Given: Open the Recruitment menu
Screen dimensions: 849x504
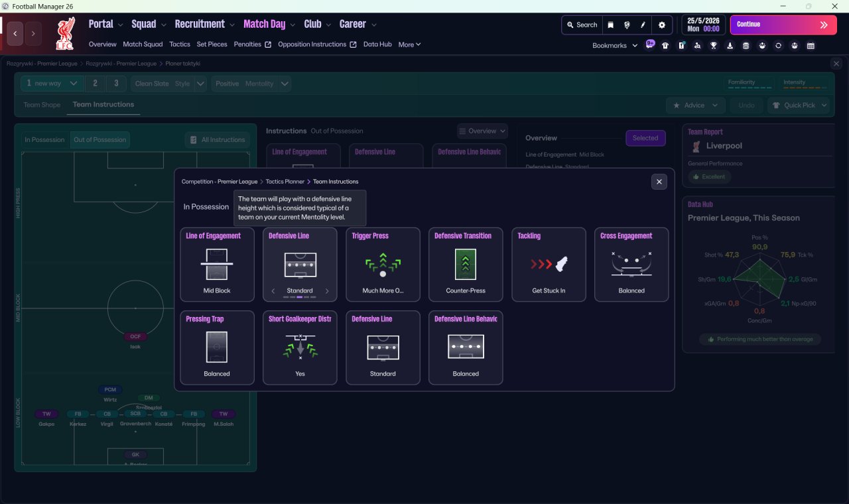Looking at the screenshot, I should tap(205, 24).
